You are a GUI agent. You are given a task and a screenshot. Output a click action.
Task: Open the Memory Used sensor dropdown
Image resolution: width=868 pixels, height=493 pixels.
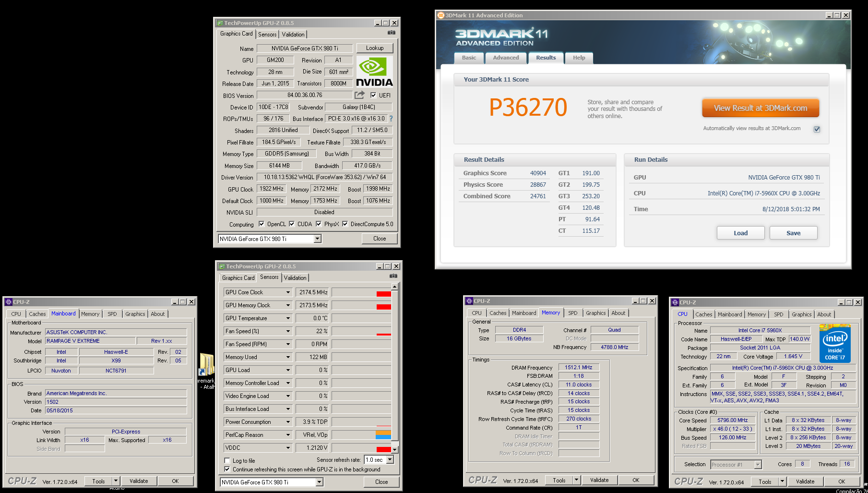click(x=288, y=357)
